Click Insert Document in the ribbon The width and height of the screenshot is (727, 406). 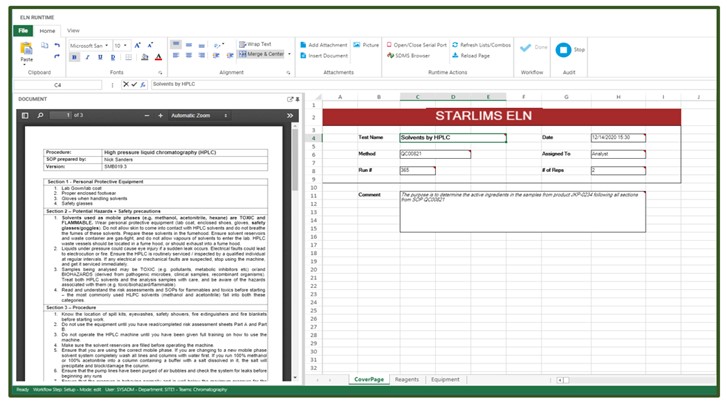(x=324, y=56)
